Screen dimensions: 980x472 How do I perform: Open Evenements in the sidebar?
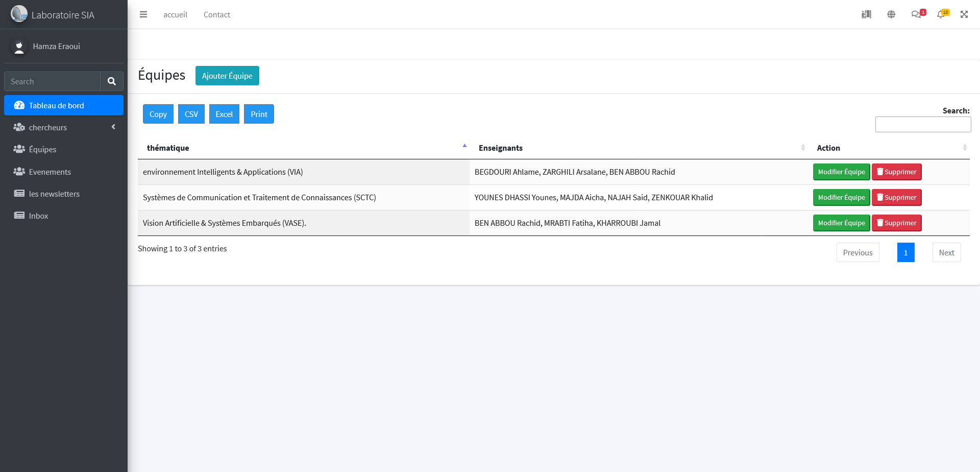(64, 172)
